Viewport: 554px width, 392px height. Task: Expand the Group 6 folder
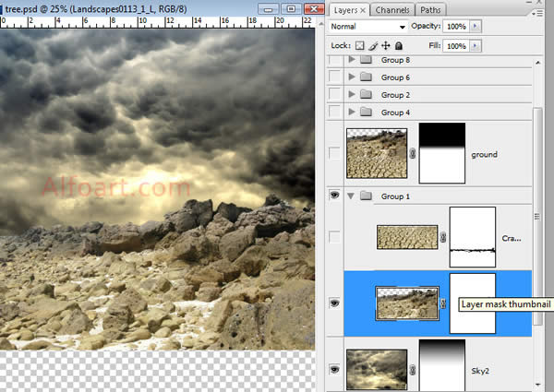click(351, 77)
